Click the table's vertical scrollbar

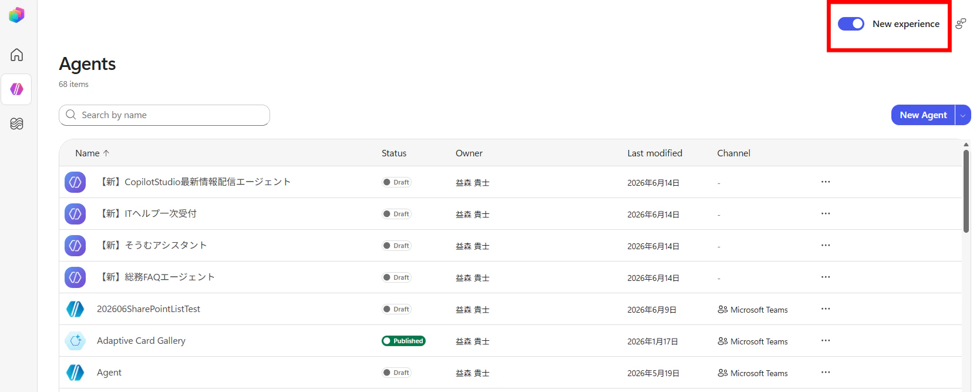click(966, 191)
